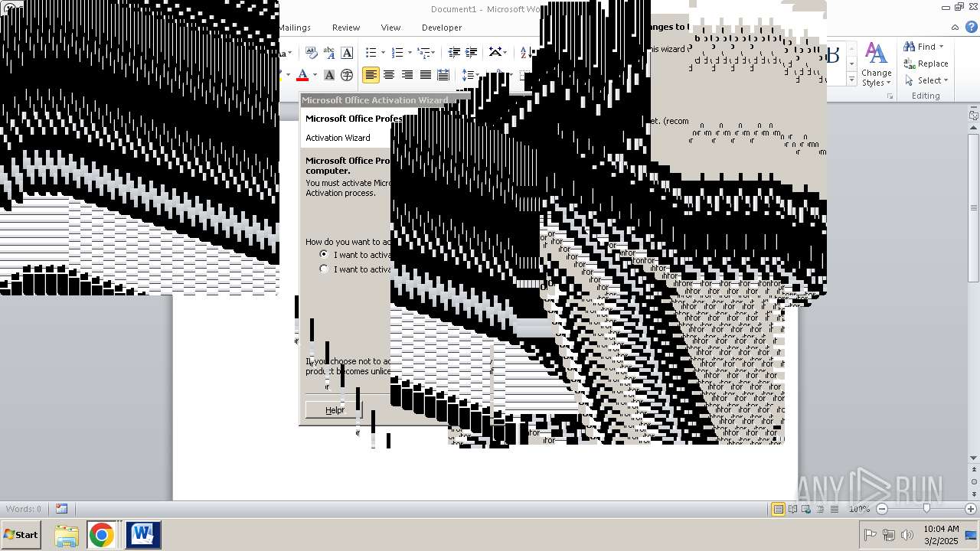Click the Multilevel List icon

tap(423, 53)
